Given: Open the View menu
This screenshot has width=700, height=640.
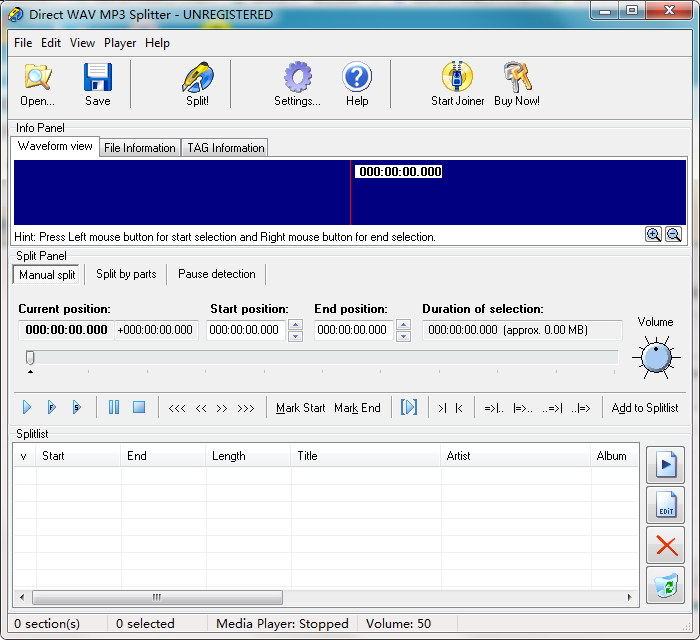Looking at the screenshot, I should tap(82, 43).
